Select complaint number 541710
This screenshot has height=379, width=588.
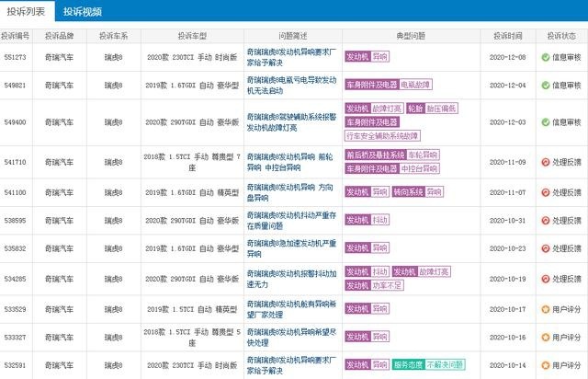(x=16, y=162)
